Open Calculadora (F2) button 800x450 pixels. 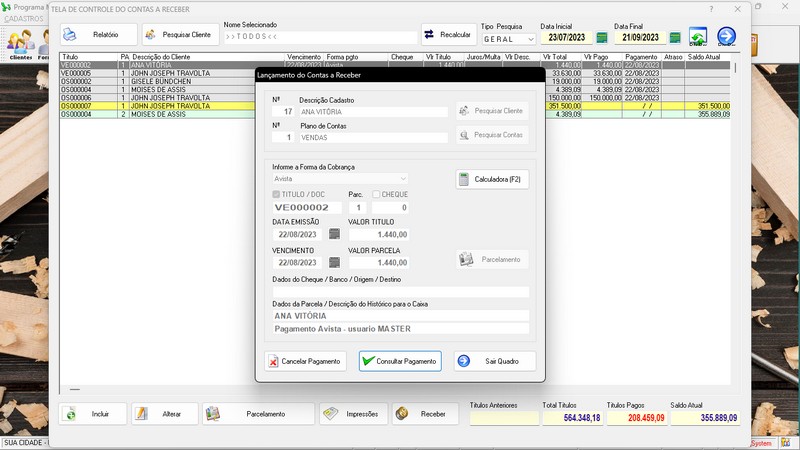[x=492, y=180]
